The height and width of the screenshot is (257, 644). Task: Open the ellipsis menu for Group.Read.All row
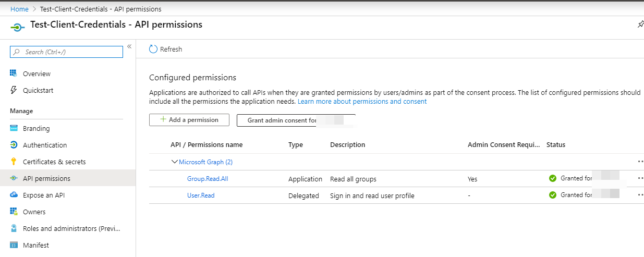[x=640, y=178]
